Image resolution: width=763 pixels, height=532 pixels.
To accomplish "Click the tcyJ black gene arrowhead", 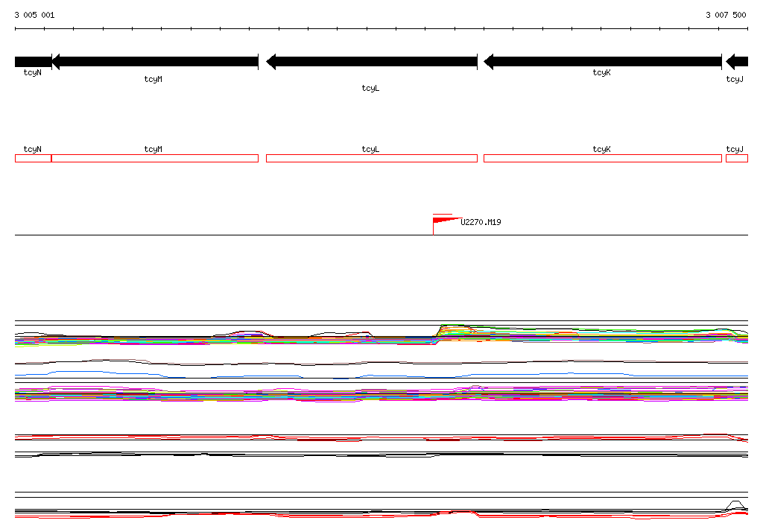I will (x=737, y=62).
